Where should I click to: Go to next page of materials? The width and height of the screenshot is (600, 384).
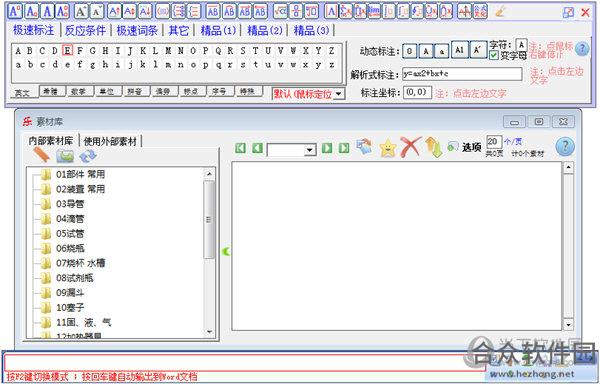(327, 148)
